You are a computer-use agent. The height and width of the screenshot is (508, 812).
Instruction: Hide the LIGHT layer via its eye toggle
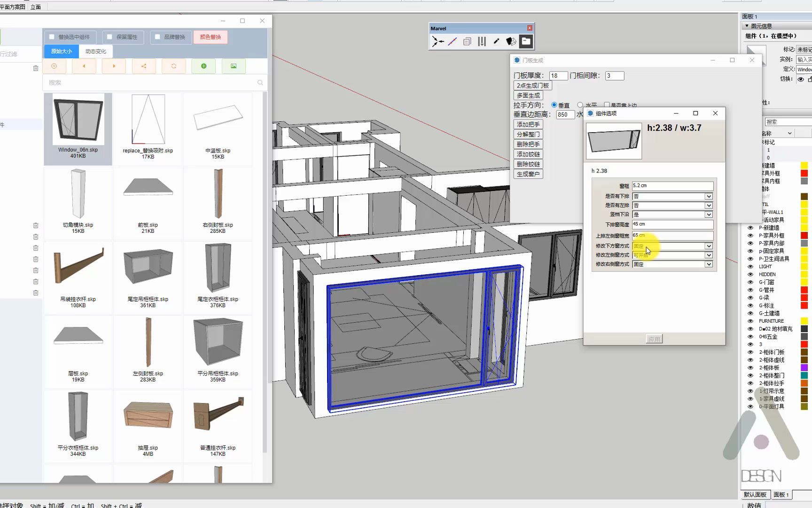pyautogui.click(x=750, y=266)
